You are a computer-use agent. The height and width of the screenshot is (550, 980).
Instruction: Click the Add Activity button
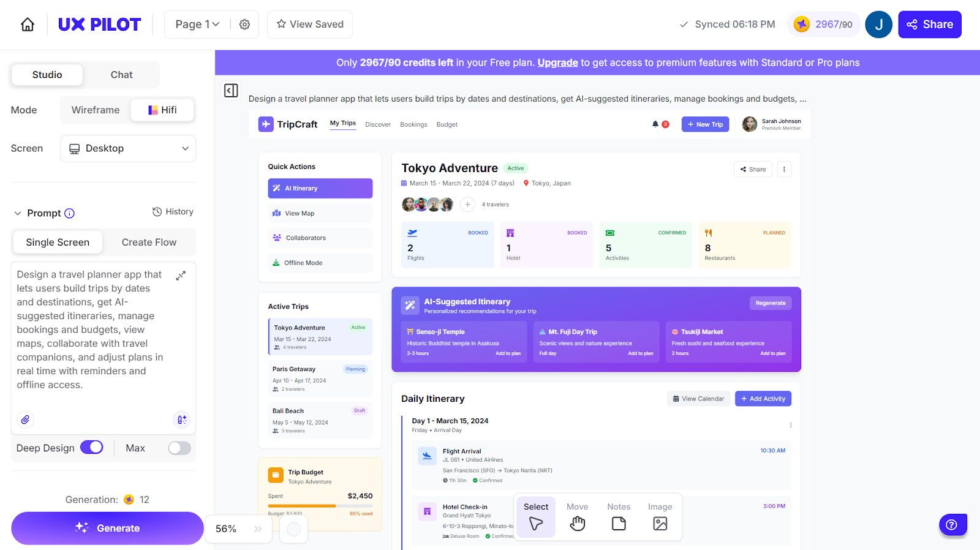point(763,399)
